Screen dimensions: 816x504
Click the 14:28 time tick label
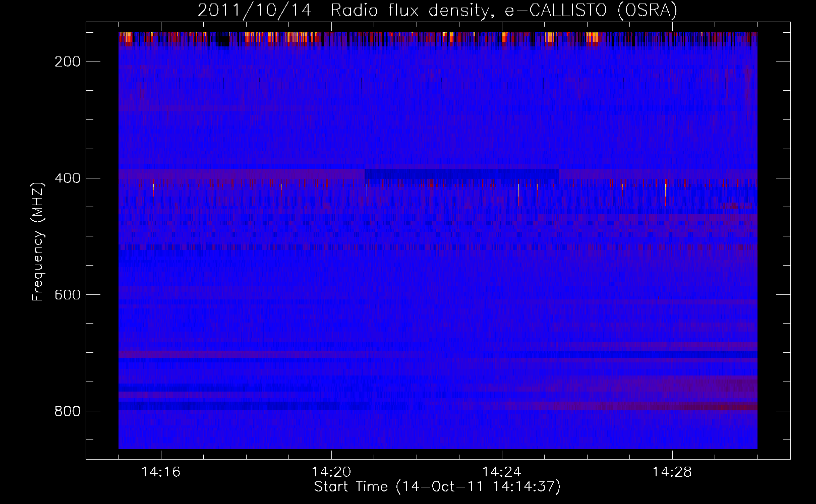[672, 472]
